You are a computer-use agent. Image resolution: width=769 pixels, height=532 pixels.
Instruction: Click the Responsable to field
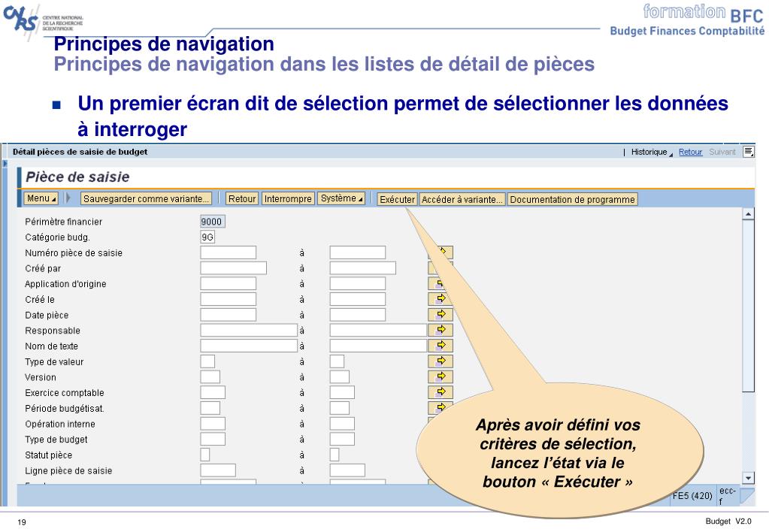378,330
